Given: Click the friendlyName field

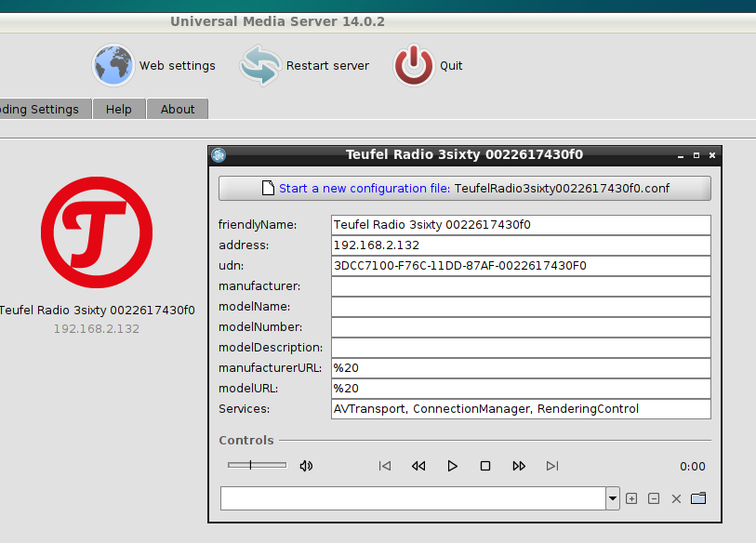Looking at the screenshot, I should (x=521, y=225).
